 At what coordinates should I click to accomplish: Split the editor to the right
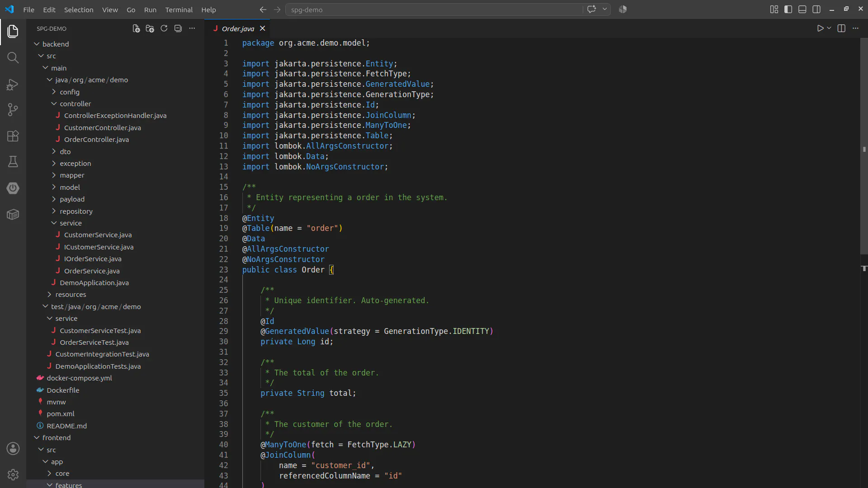coord(841,28)
